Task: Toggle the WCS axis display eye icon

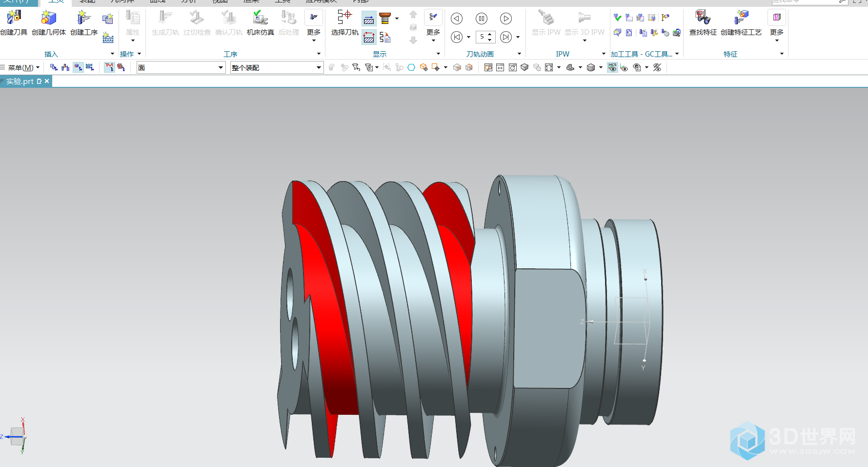Action: click(x=624, y=67)
